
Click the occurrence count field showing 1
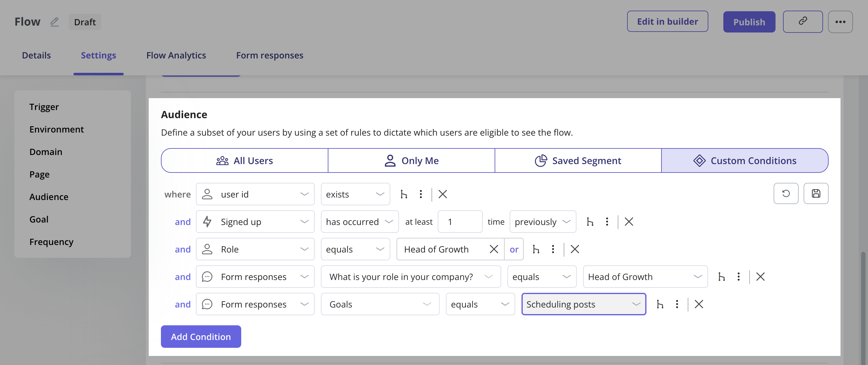[x=460, y=222]
